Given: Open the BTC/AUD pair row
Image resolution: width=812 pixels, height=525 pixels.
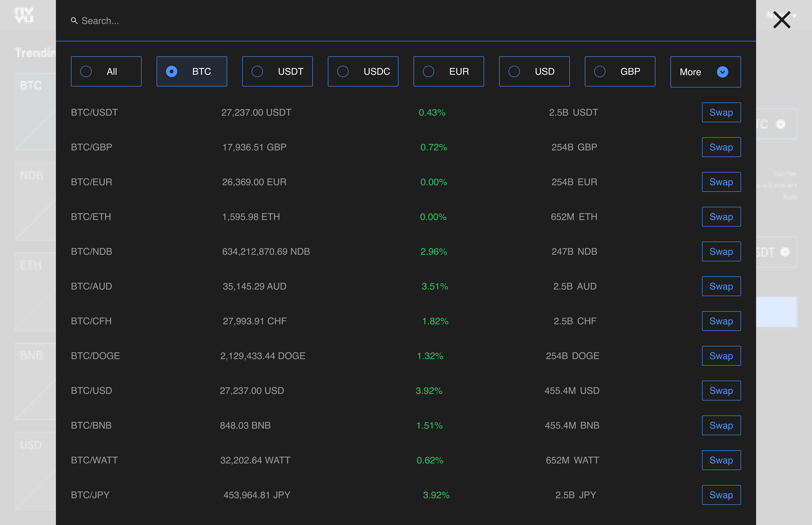Looking at the screenshot, I should [x=91, y=286].
